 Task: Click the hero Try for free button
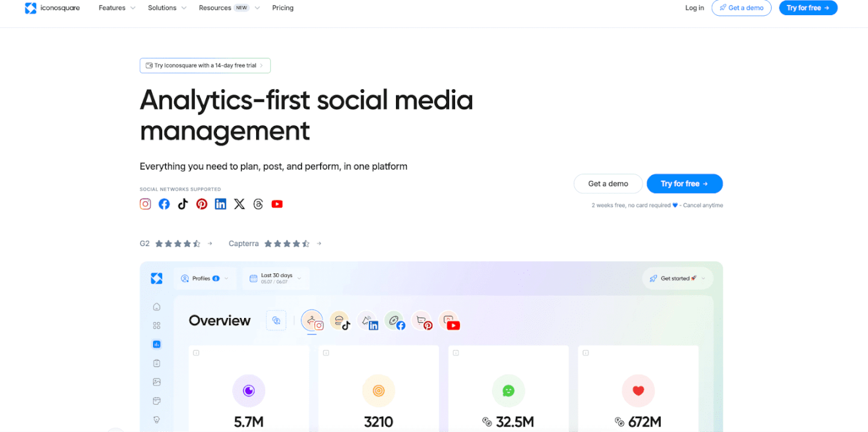tap(685, 183)
